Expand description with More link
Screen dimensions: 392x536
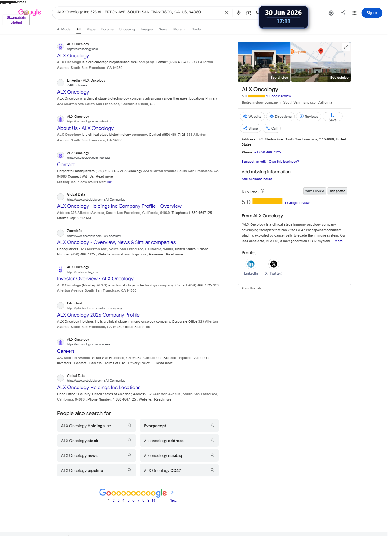pyautogui.click(x=338, y=241)
